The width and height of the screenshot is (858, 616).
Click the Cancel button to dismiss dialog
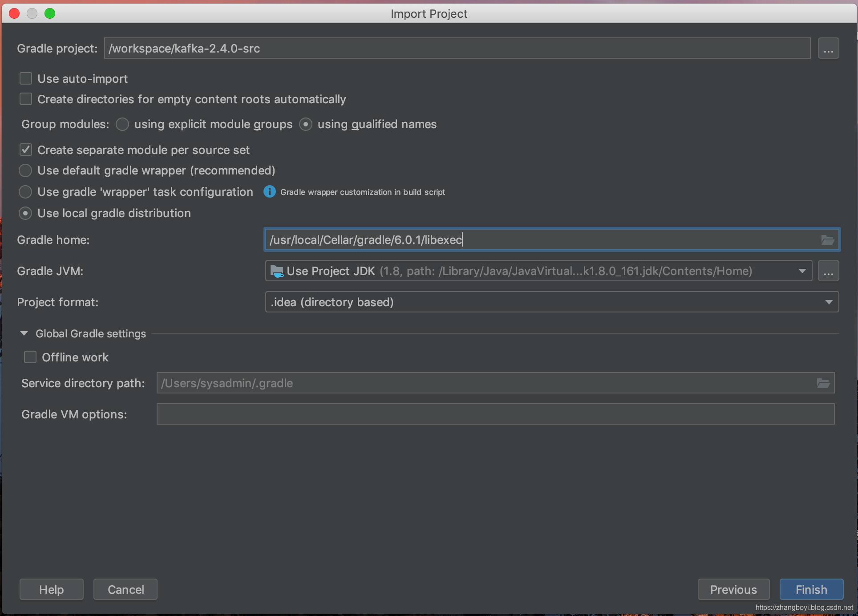pos(125,589)
